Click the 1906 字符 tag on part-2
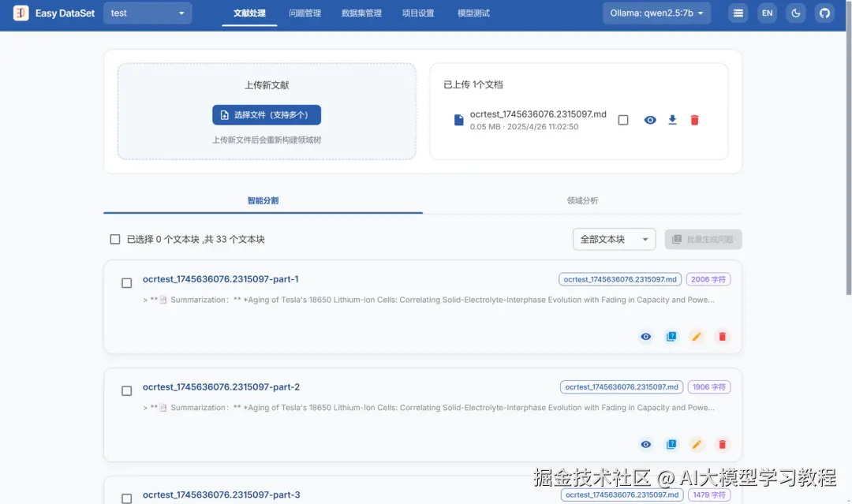This screenshot has height=504, width=852. point(709,386)
